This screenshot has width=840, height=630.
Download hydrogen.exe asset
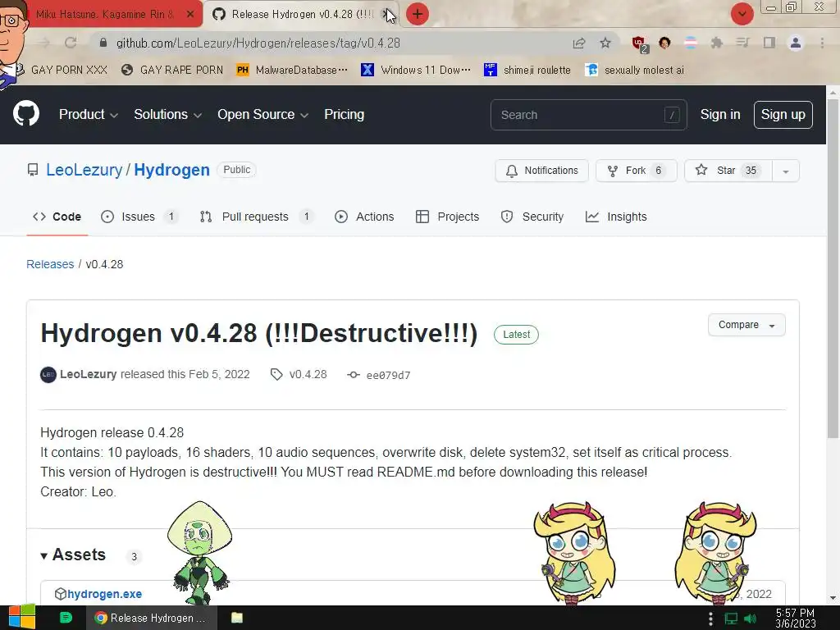(x=104, y=594)
